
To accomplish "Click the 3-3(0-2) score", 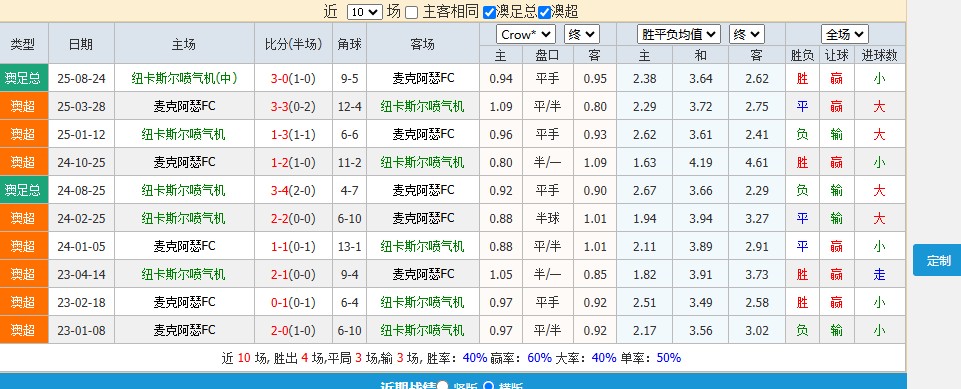I will click(x=293, y=107).
